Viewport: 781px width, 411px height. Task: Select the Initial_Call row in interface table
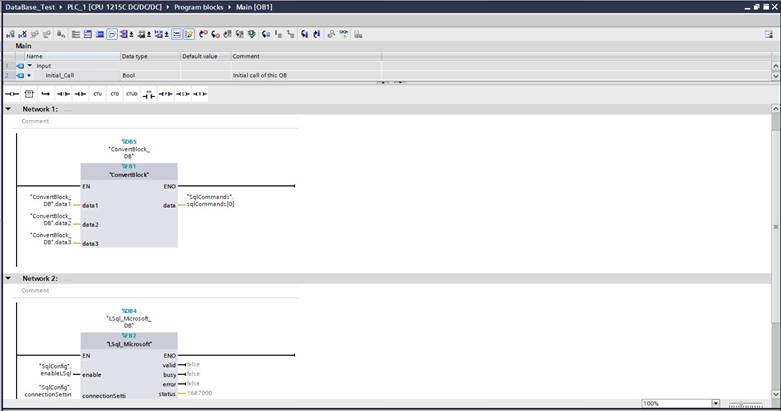[60, 75]
